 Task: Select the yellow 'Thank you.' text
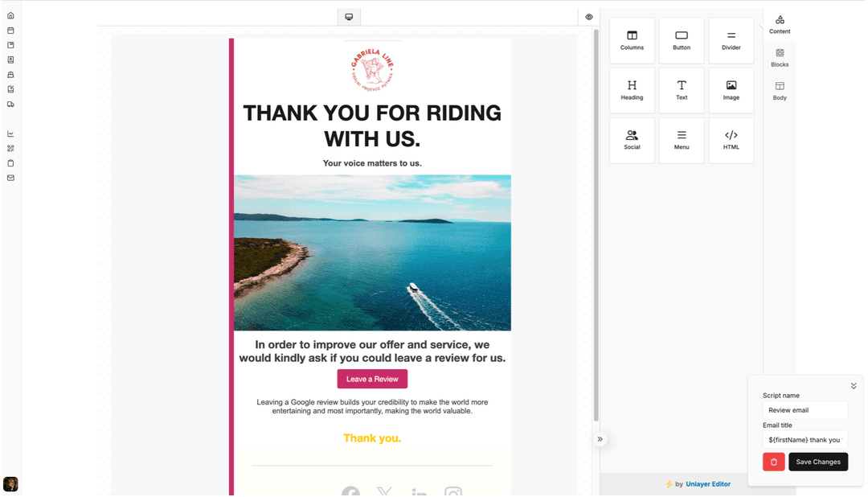click(x=372, y=438)
